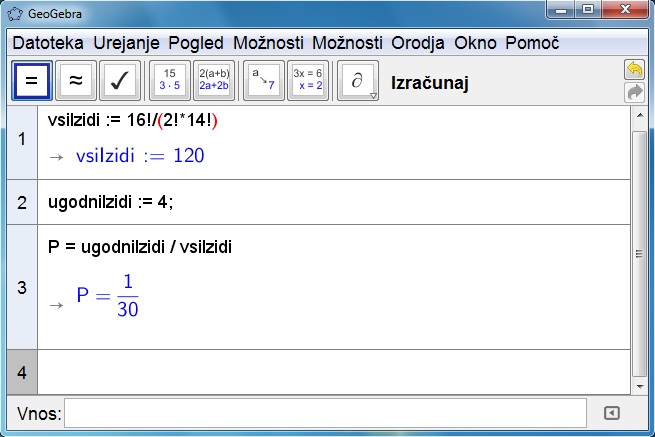Select the Substitute tool (a→7)
Image resolution: width=655 pixels, height=437 pixels.
(264, 80)
